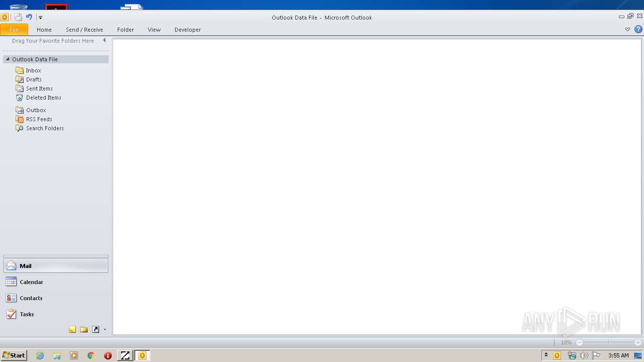Switch to the Contacts view
644x362 pixels.
pyautogui.click(x=56, y=298)
